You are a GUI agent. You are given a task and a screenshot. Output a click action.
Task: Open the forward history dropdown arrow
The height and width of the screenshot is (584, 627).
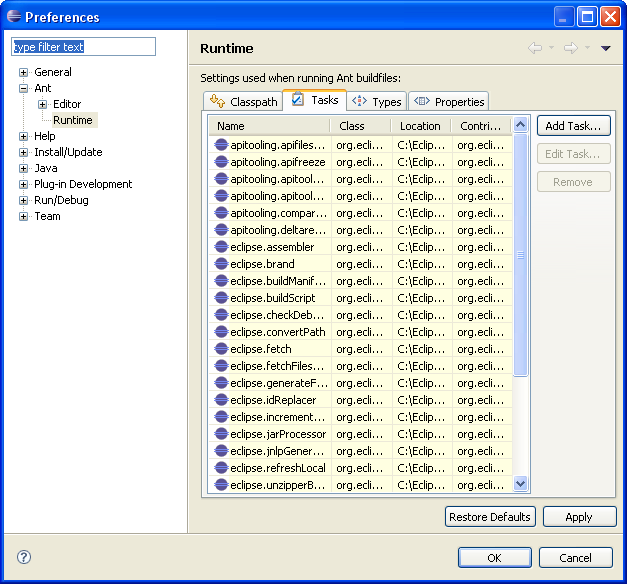[587, 48]
